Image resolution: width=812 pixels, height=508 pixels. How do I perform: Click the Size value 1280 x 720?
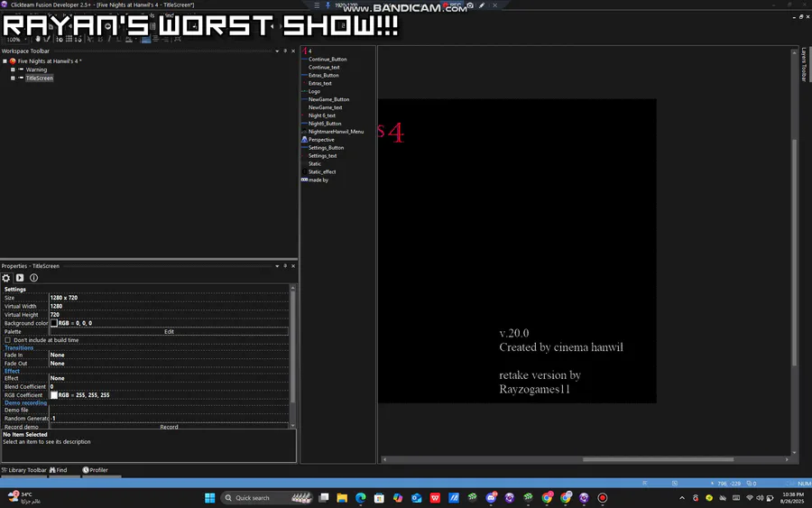click(64, 298)
